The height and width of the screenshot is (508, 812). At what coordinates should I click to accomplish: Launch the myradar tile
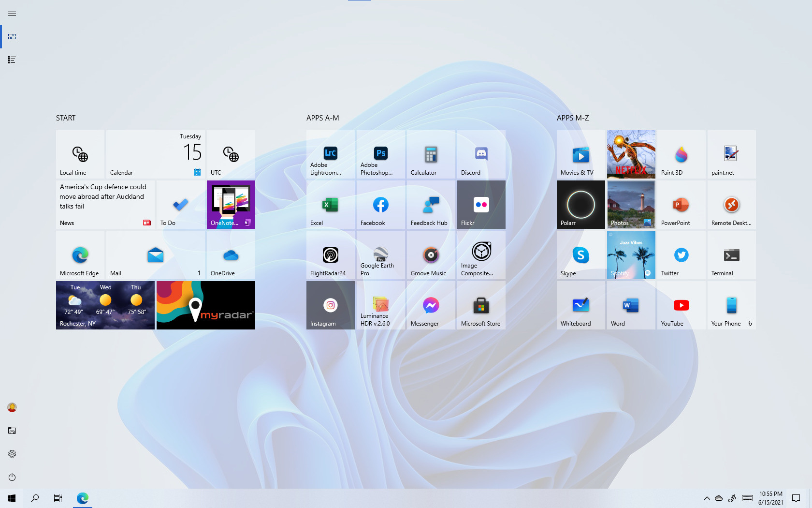click(x=206, y=305)
